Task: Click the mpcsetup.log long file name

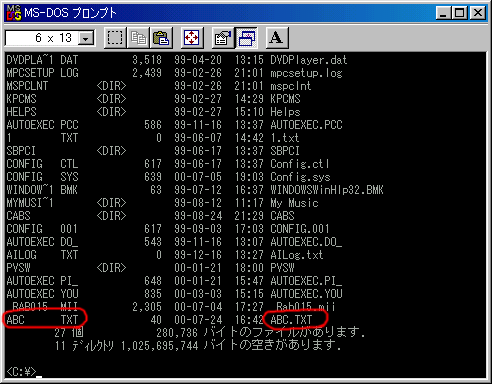Action: point(306,73)
